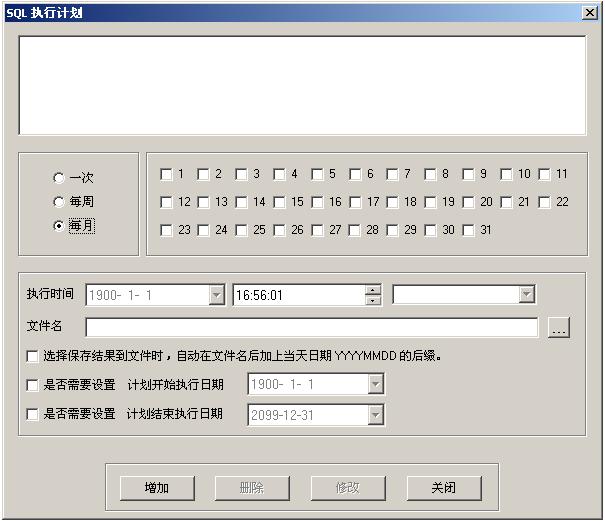Check day 22 checkbox
This screenshot has width=605, height=521.
click(x=544, y=202)
